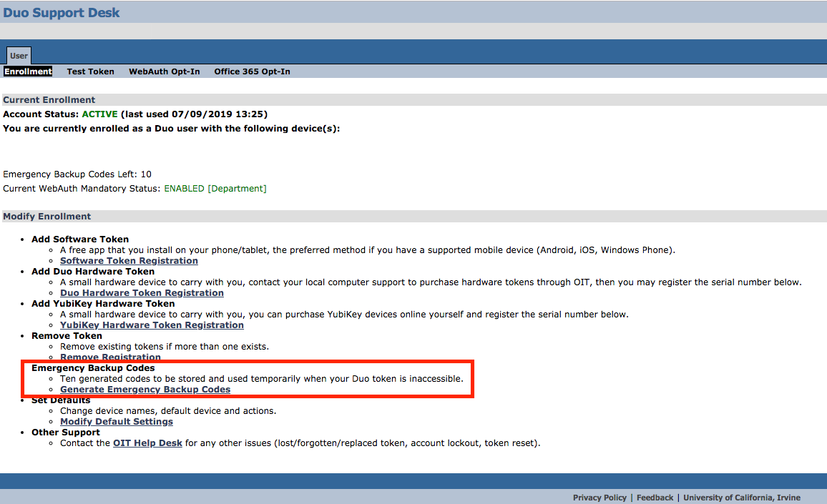Screen dimensions: 827x504
Task: Open Office 365 Opt-In page
Action: click(x=252, y=71)
